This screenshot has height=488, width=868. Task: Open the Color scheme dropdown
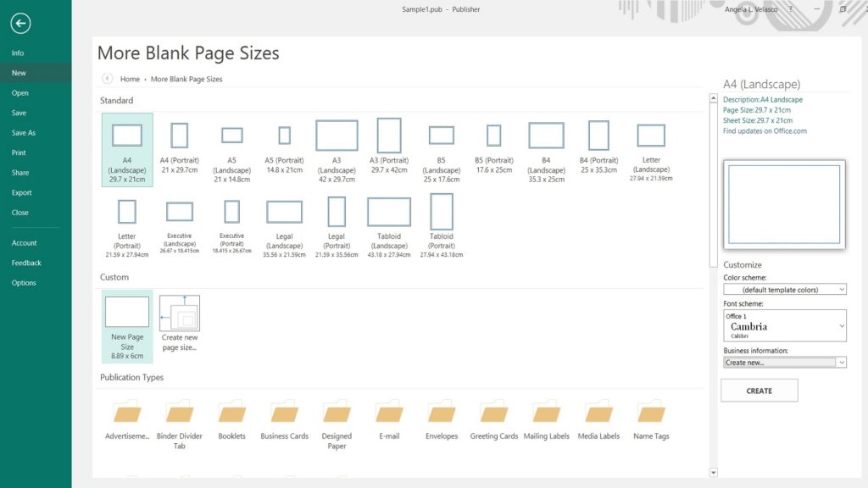[784, 289]
